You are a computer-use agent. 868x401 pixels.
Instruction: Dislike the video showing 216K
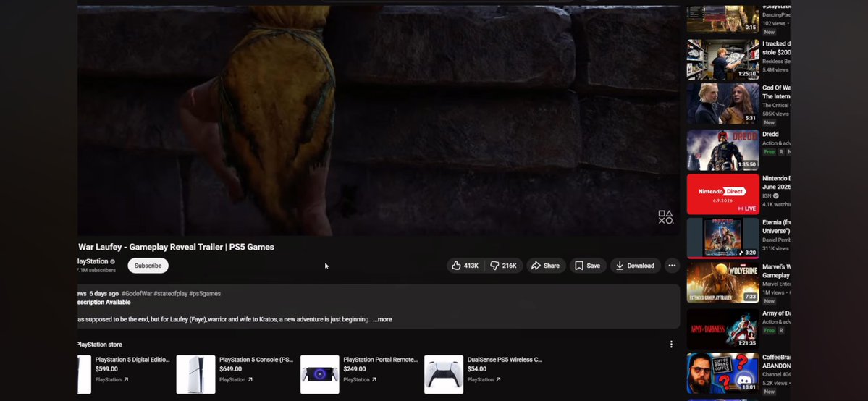pos(504,266)
